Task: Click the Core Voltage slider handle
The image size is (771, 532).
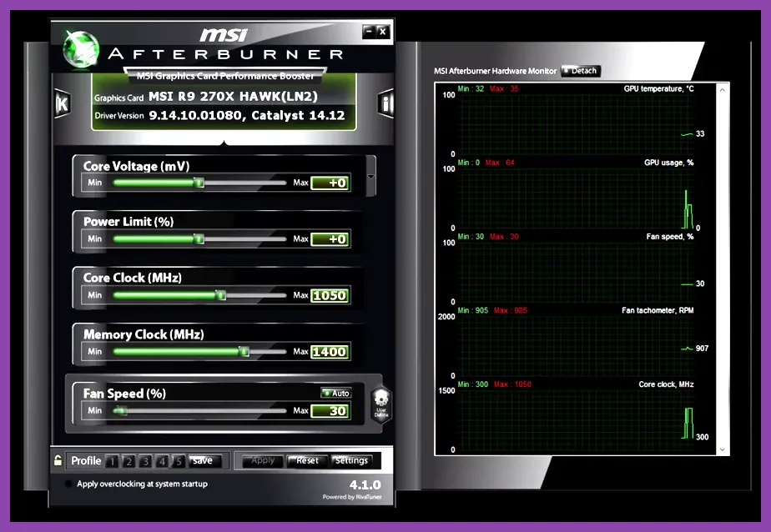Action: 199,183
